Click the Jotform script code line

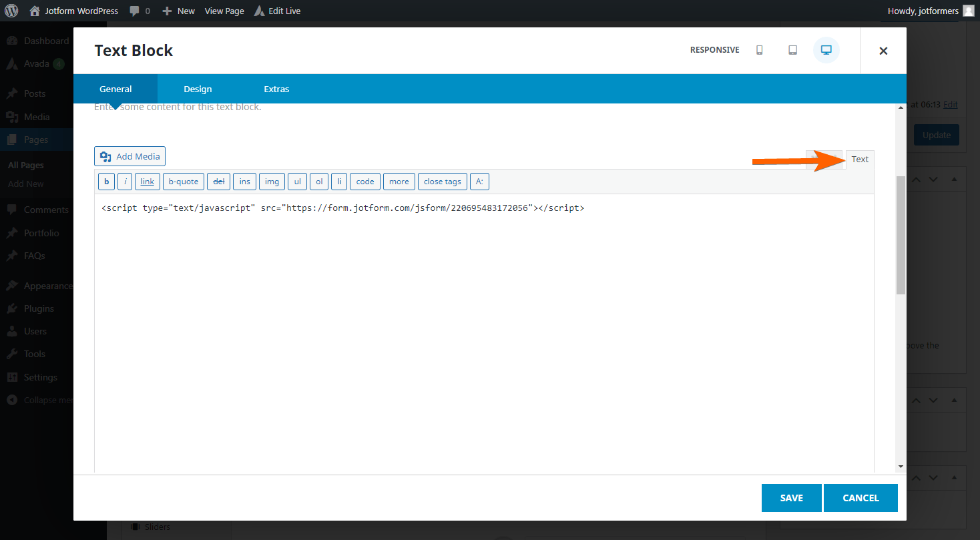(x=343, y=208)
